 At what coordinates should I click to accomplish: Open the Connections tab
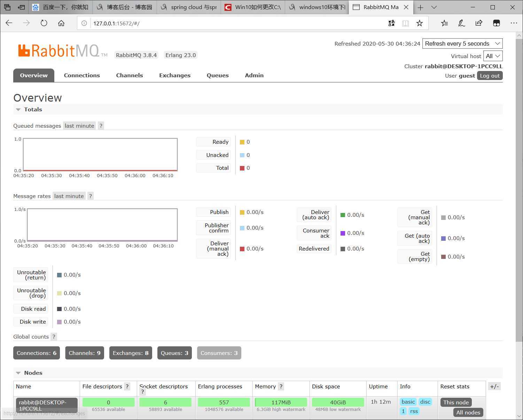point(82,76)
